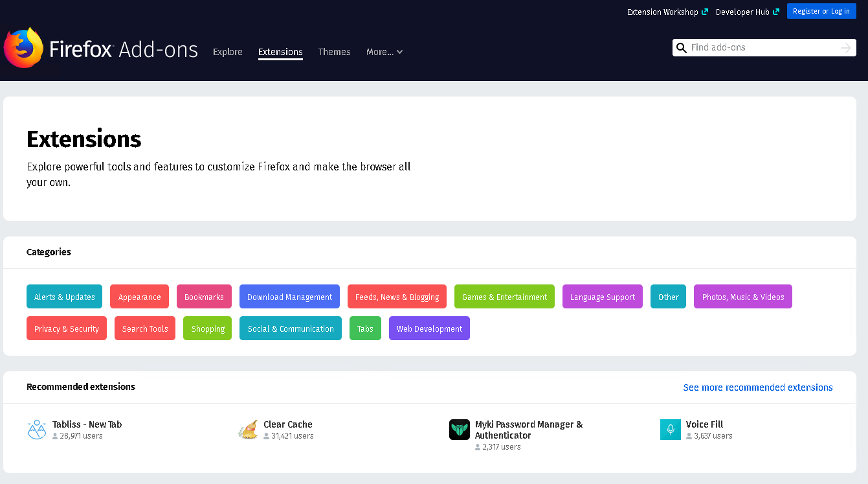The height and width of the screenshot is (484, 868).
Task: Open the Explore tab
Action: tap(228, 52)
